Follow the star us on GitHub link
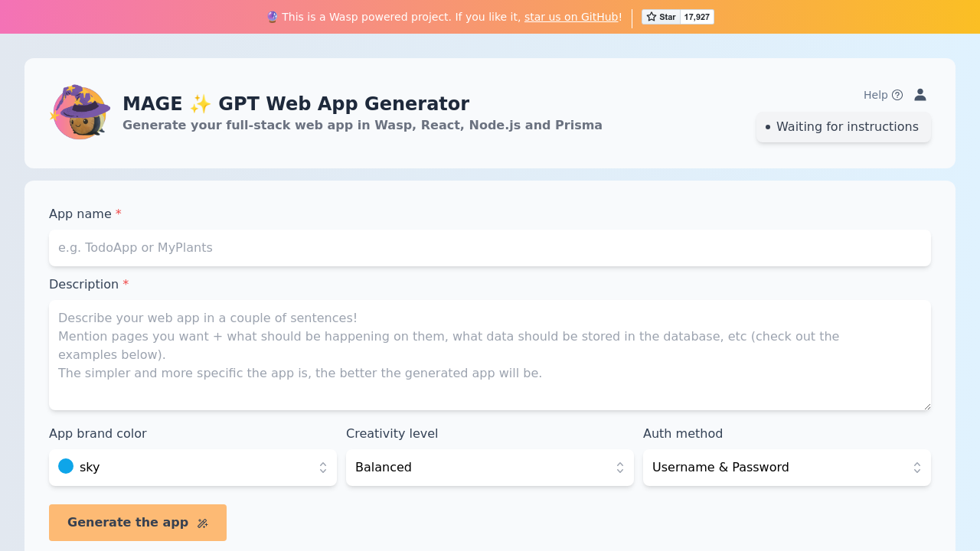Image resolution: width=980 pixels, height=551 pixels. click(x=570, y=16)
